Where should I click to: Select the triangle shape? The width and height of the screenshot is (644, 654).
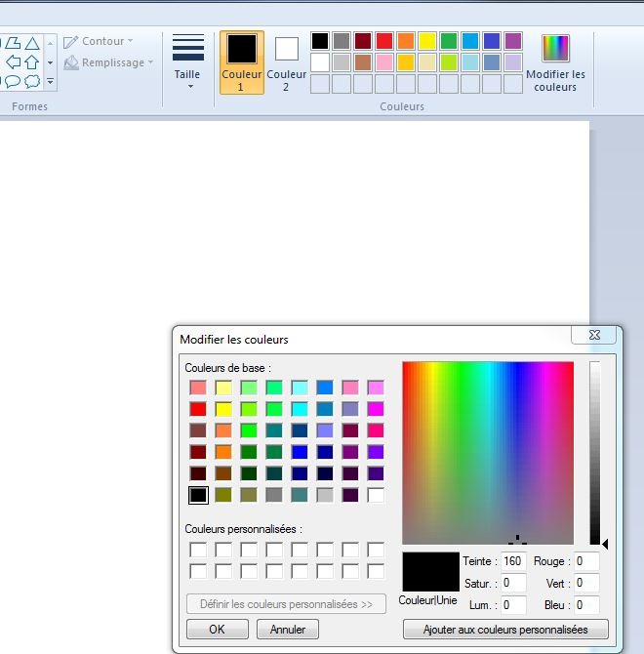coord(32,43)
